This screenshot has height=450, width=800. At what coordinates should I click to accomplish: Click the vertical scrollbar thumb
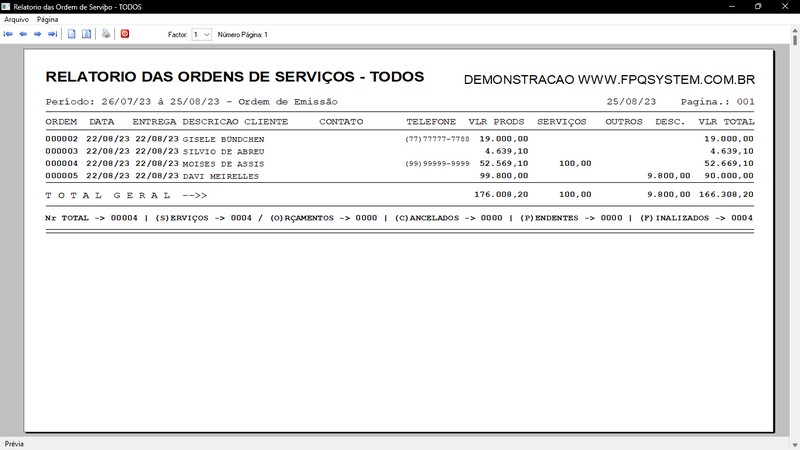click(x=794, y=39)
